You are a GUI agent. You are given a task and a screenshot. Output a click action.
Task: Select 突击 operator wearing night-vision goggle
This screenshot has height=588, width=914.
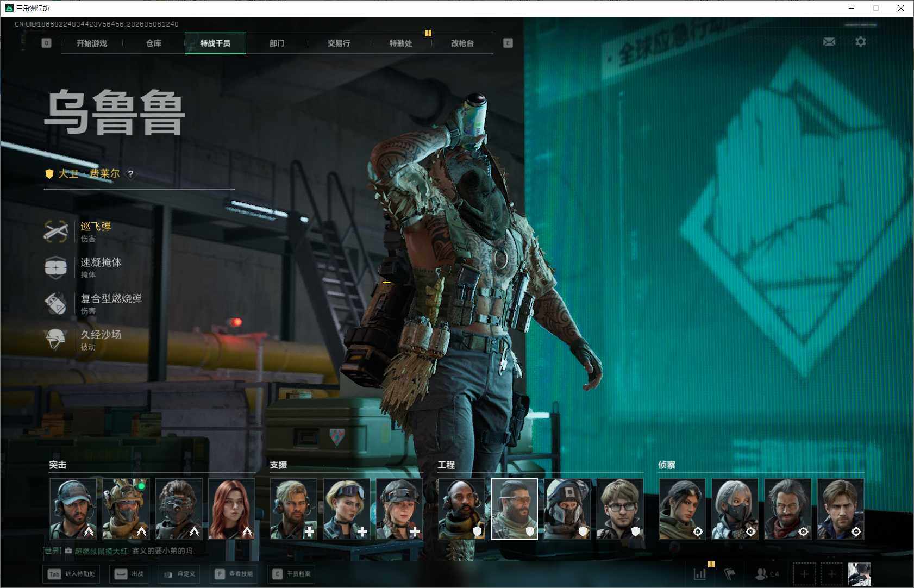178,509
